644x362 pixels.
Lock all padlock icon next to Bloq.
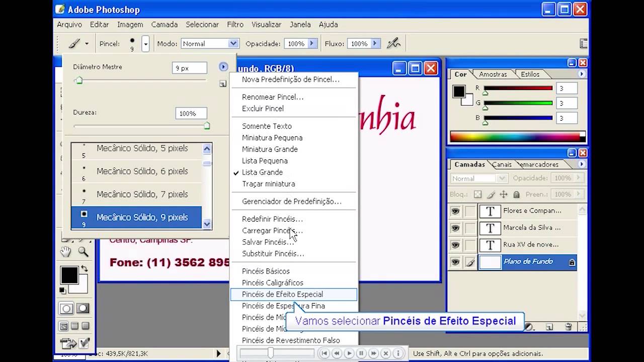point(516,194)
